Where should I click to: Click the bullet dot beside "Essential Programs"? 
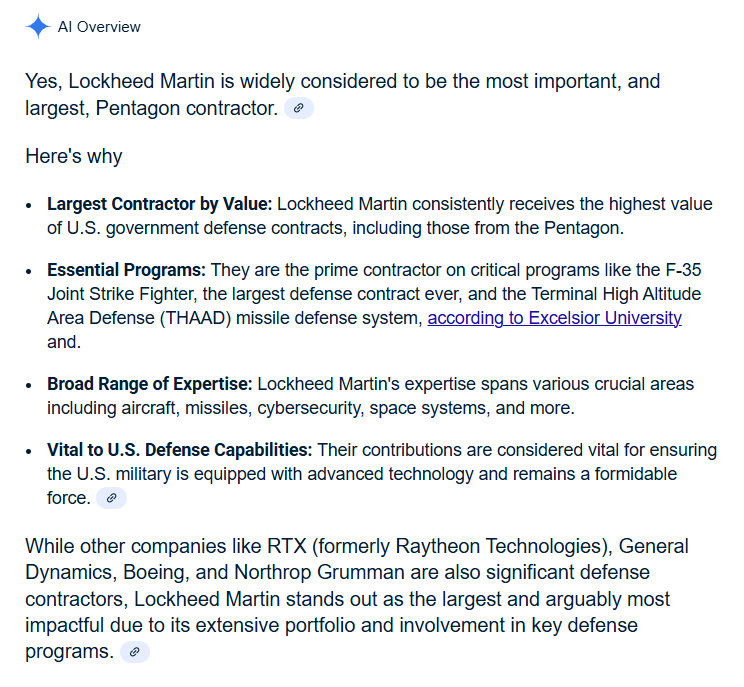coord(30,271)
